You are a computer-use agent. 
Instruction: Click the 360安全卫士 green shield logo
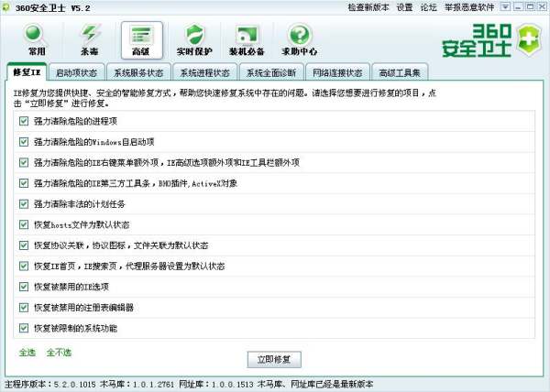click(x=530, y=39)
